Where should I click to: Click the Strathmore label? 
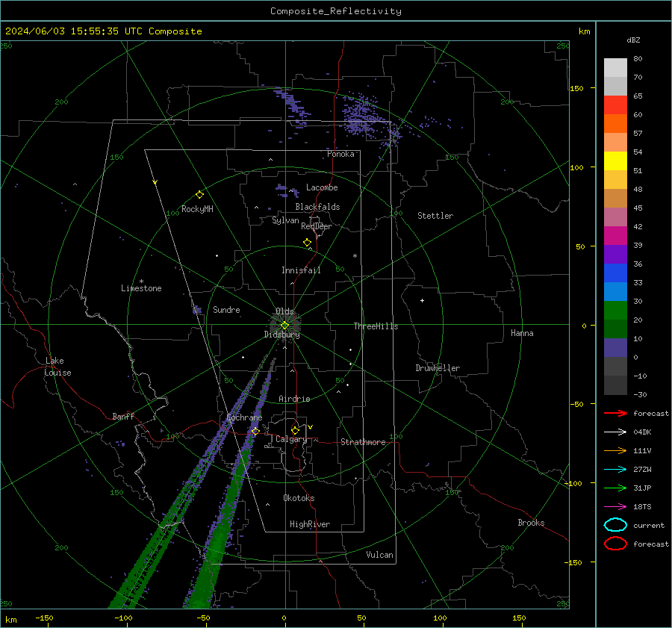click(363, 442)
